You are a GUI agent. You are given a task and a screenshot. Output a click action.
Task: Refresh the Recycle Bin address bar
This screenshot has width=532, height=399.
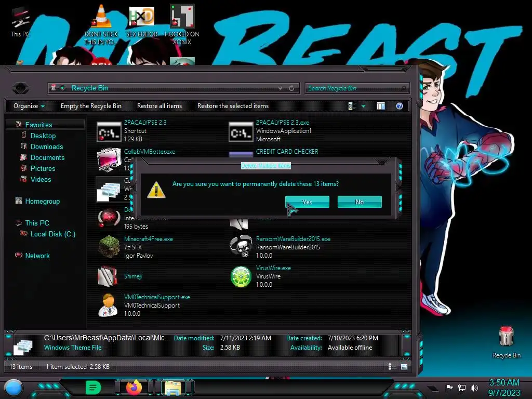[x=291, y=88]
